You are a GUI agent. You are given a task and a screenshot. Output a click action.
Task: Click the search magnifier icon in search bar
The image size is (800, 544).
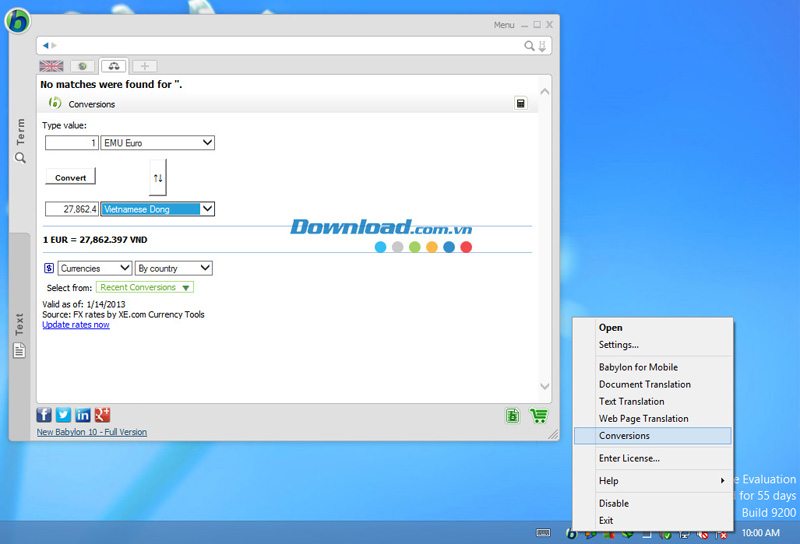tap(530, 45)
